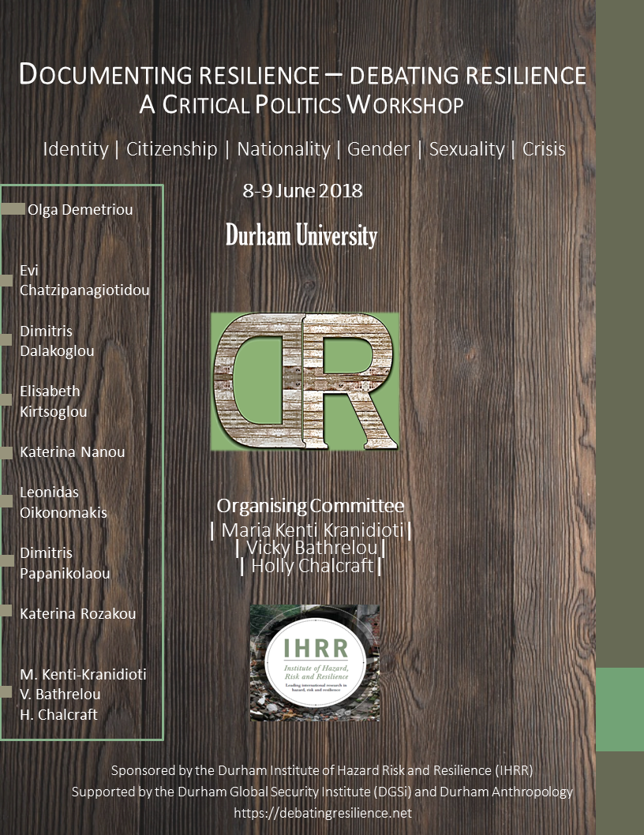Click the Durham University heading
The height and width of the screenshot is (835, 644).
301,235
